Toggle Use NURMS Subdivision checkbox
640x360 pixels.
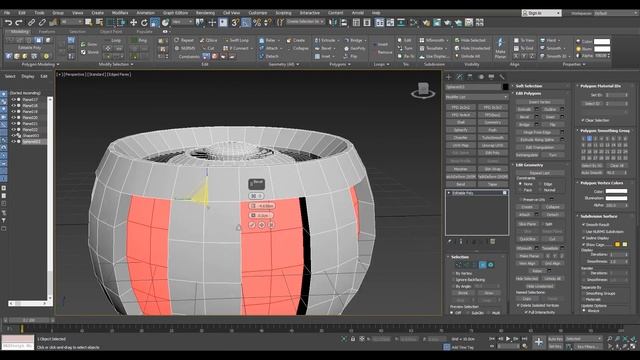584,231
